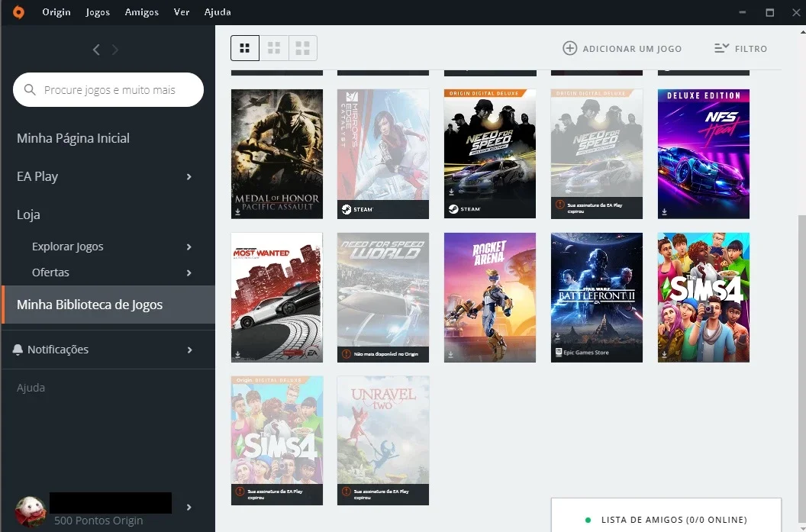Expand the EA Play submenu

click(x=189, y=177)
